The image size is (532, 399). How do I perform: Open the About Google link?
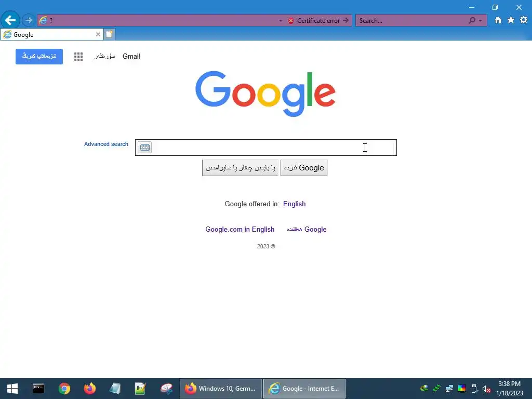pyautogui.click(x=307, y=229)
